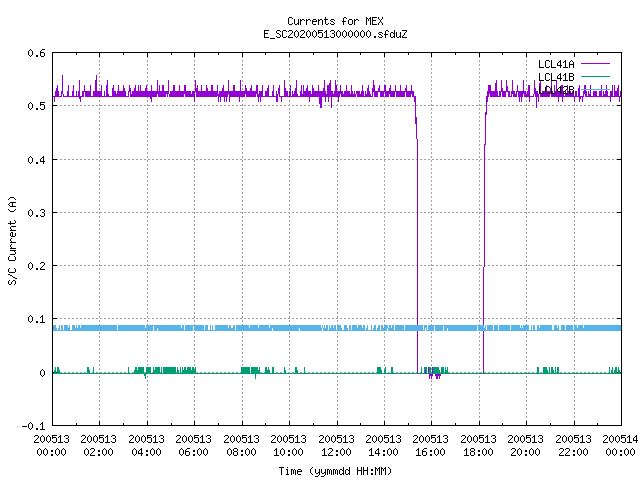This screenshot has width=640, height=480.
Task: Click the y-axis tick value 0.2
Action: click(x=36, y=266)
